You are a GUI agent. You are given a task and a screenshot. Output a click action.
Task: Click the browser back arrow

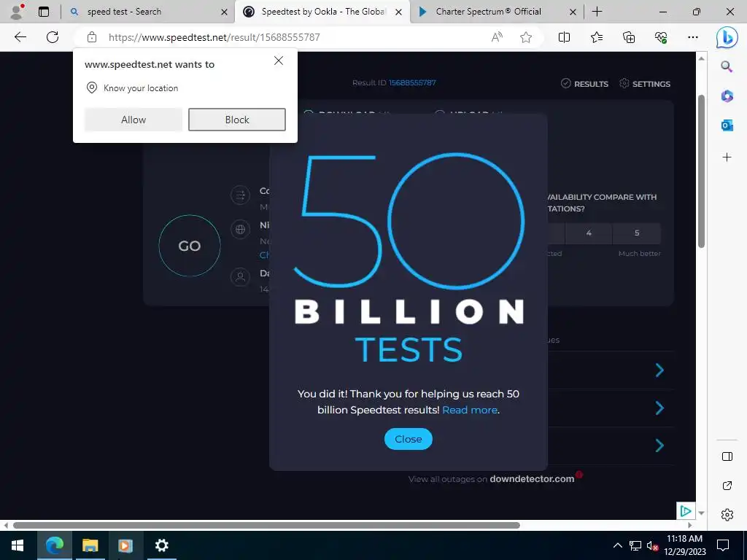click(x=20, y=37)
